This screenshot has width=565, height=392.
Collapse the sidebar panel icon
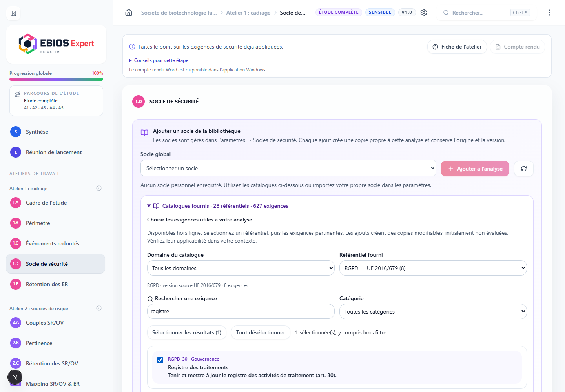[13, 13]
